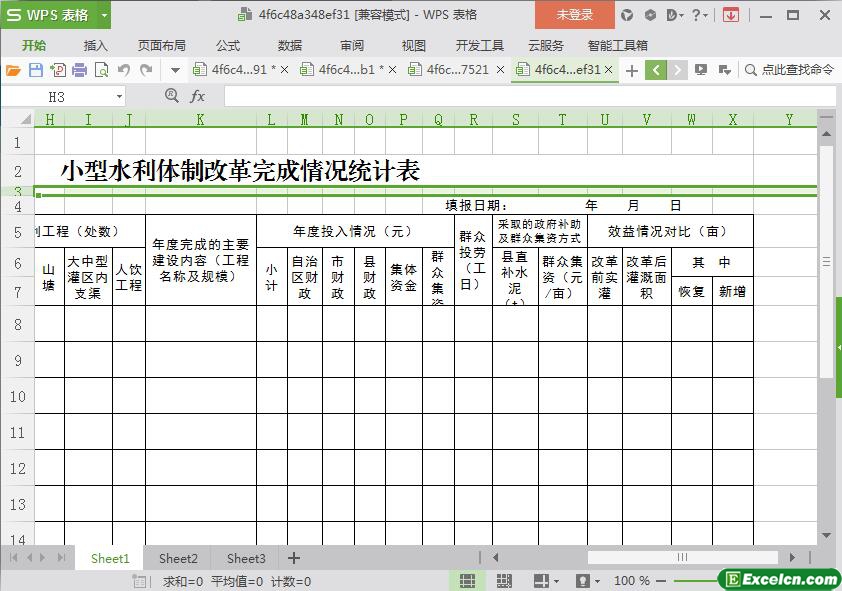Switch to the Sheet2 worksheet tab
Viewport: 842px width, 591px height.
coord(178,558)
